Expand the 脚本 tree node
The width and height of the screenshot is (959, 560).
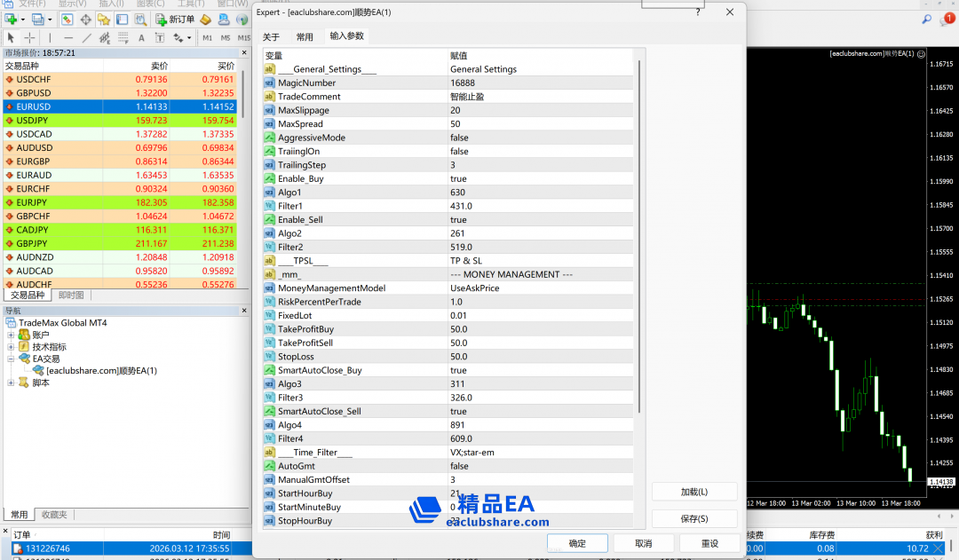click(11, 383)
